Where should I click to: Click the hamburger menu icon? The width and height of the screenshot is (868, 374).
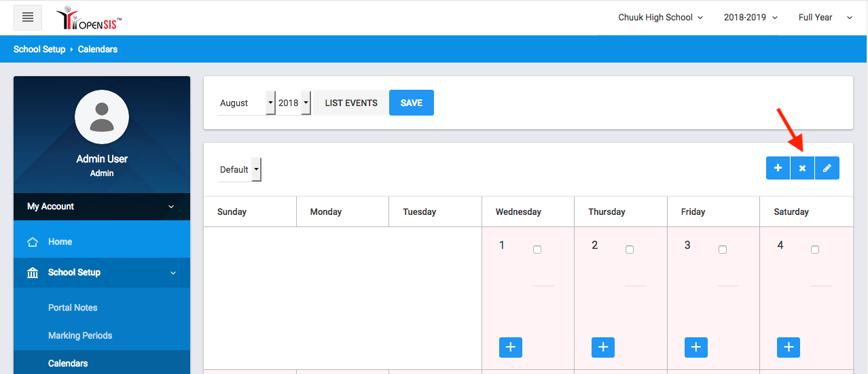click(x=28, y=18)
